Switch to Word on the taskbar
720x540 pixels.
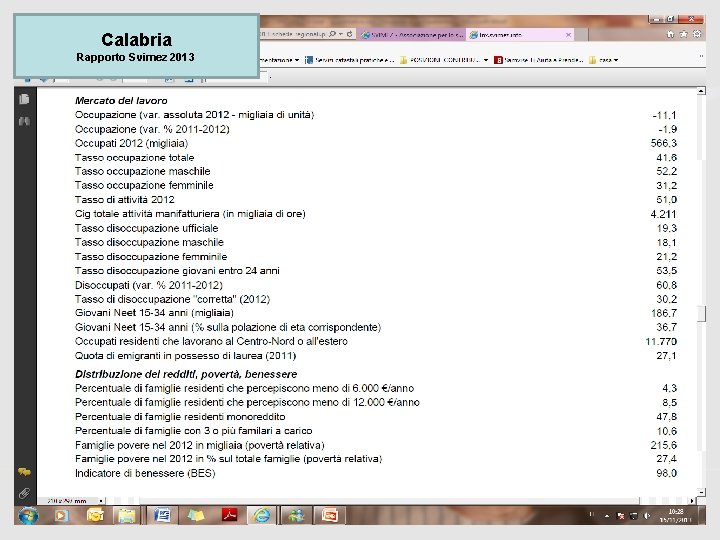click(162, 516)
